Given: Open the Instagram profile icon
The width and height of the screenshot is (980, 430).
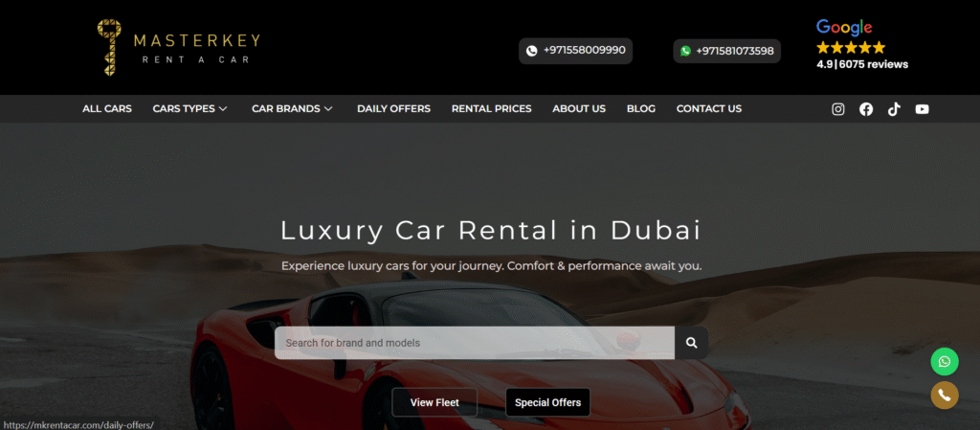Looking at the screenshot, I should [838, 109].
